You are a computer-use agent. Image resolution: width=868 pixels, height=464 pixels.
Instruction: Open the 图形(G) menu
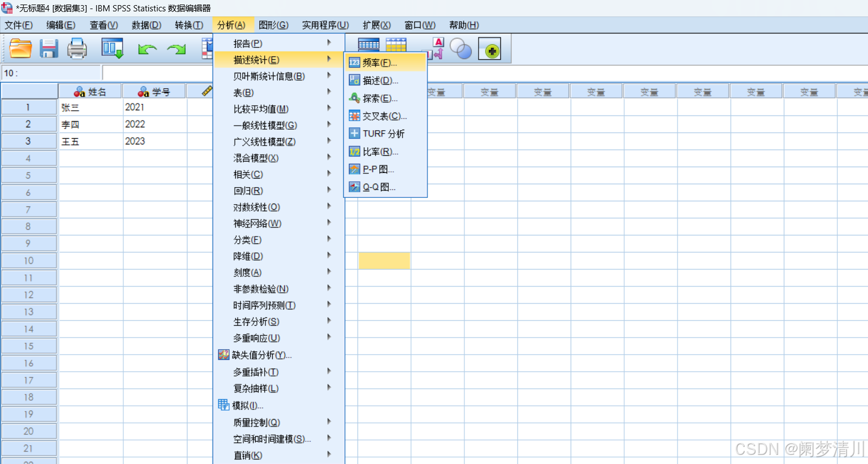273,25
